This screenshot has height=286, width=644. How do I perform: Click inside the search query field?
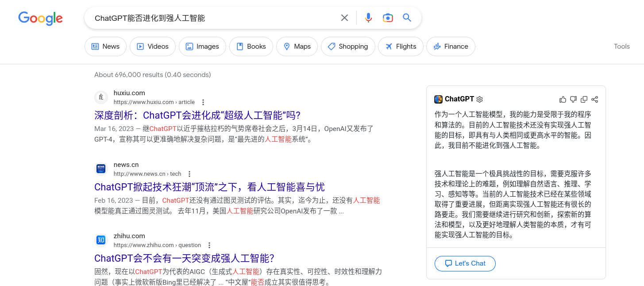tap(212, 18)
